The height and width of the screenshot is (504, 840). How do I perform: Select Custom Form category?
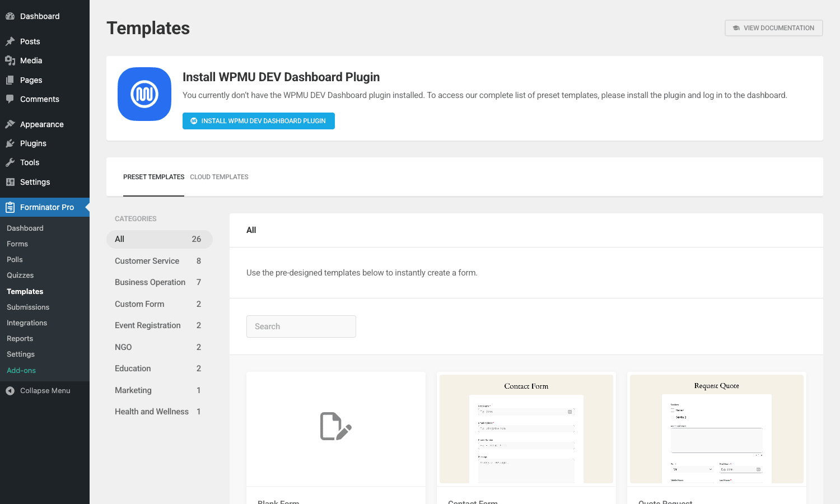[x=160, y=304]
